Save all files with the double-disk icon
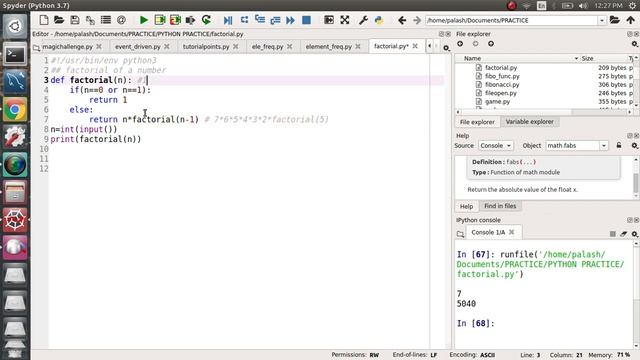The image size is (640, 360). pos(90,20)
